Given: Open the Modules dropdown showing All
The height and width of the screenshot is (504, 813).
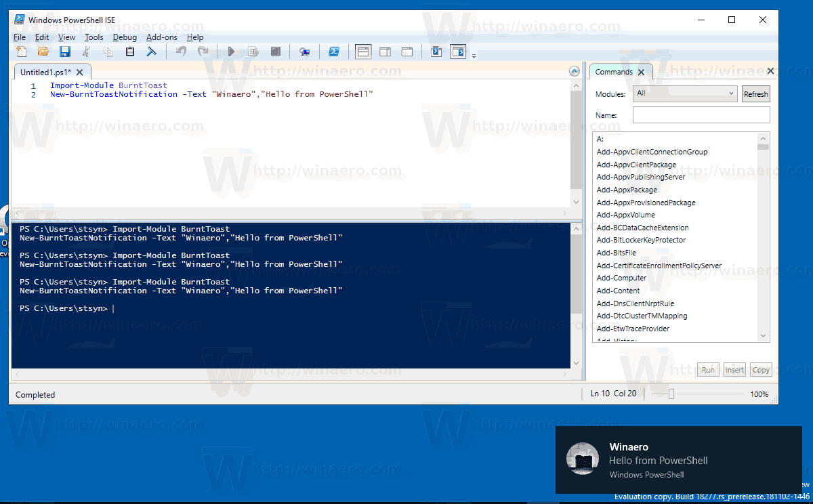Looking at the screenshot, I should coord(684,93).
